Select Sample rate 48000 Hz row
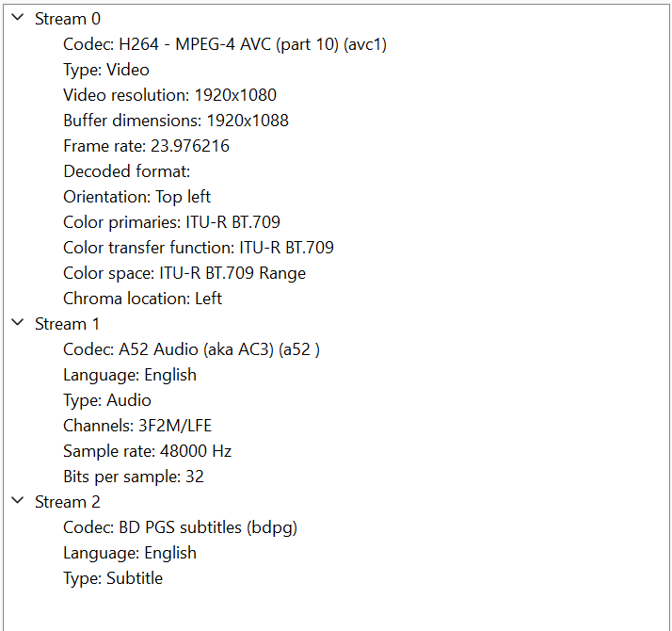 pyautogui.click(x=148, y=451)
